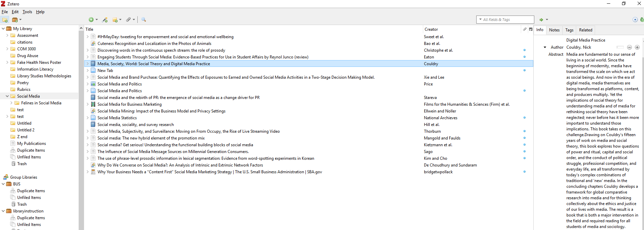This screenshot has height=230, width=644.
Task: Remove creator with the minus button
Action: point(629,47)
